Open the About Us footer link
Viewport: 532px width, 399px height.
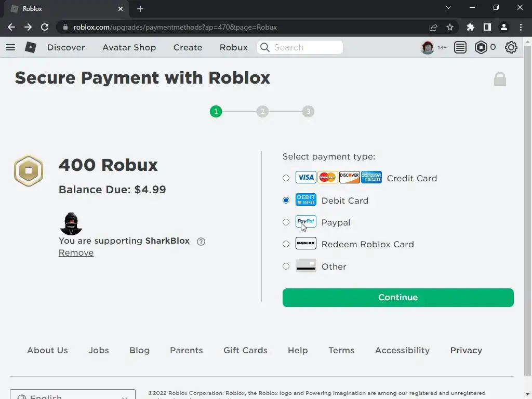pyautogui.click(x=47, y=350)
